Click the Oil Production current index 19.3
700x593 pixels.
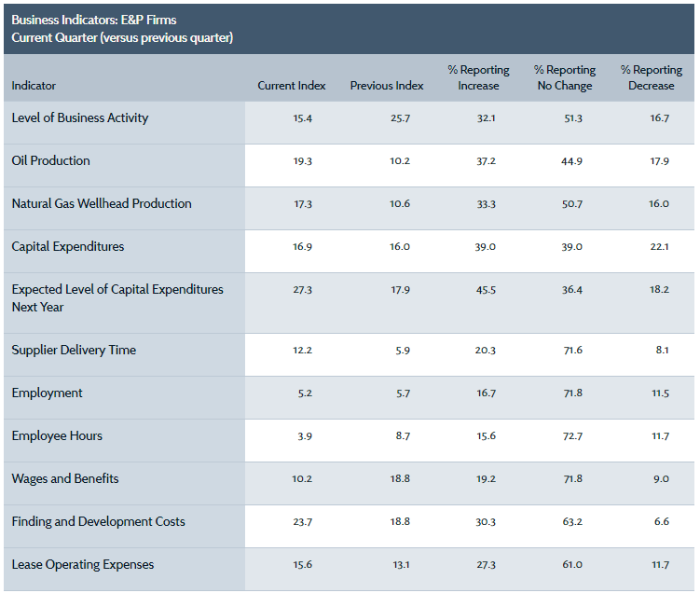tap(303, 161)
